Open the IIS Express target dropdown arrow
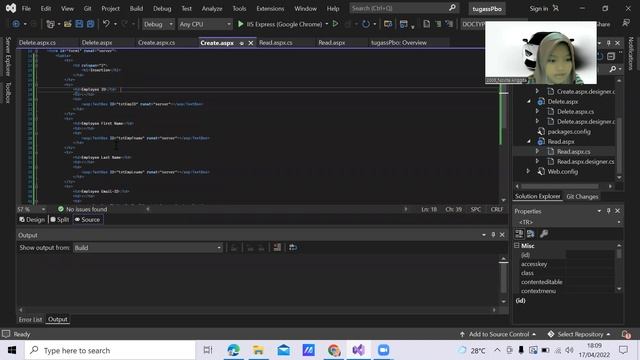Image resolution: width=640 pixels, height=360 pixels. coord(327,24)
